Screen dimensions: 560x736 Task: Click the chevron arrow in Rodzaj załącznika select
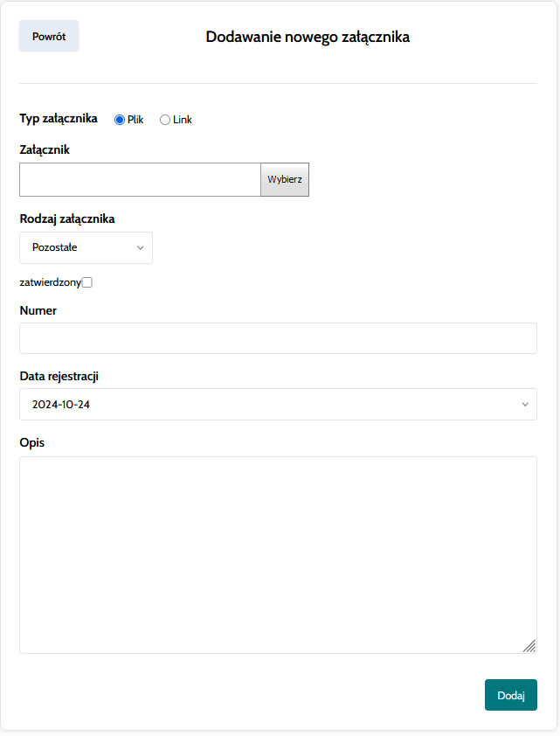140,248
